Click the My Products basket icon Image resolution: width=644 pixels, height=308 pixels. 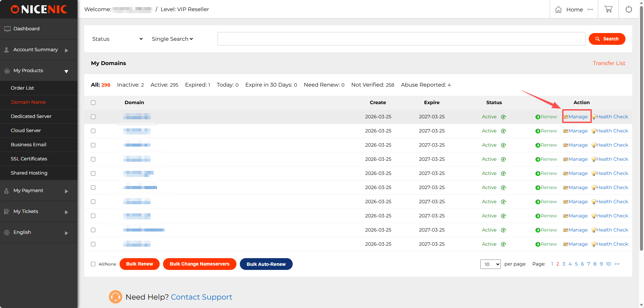click(7, 71)
